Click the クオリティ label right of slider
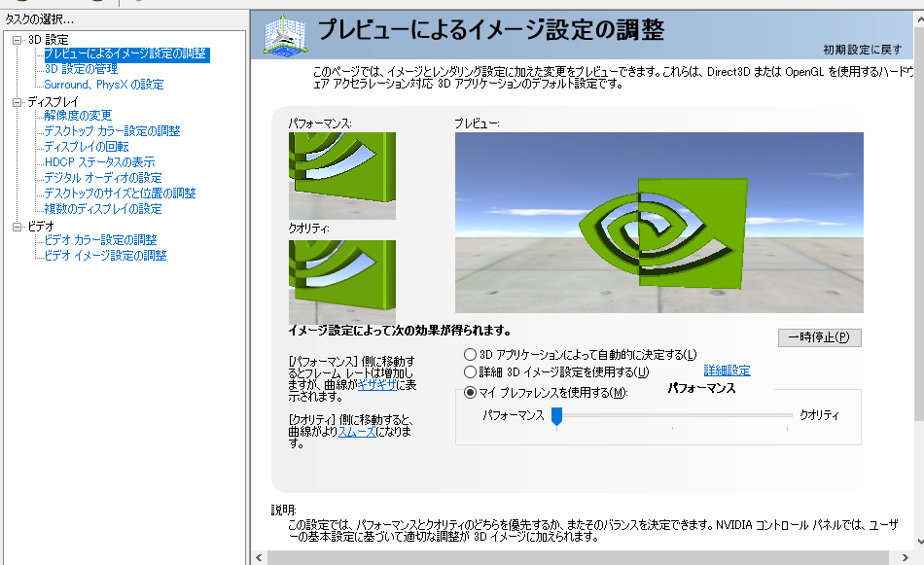 pyautogui.click(x=819, y=415)
